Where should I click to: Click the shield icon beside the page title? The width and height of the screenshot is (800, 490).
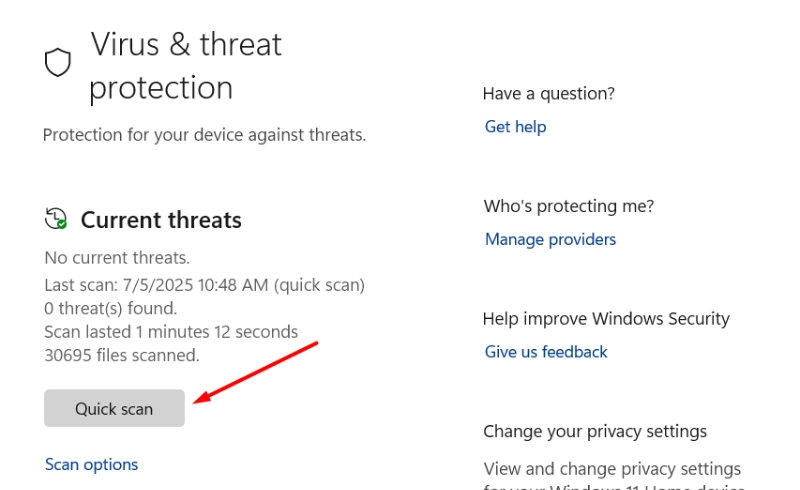58,62
